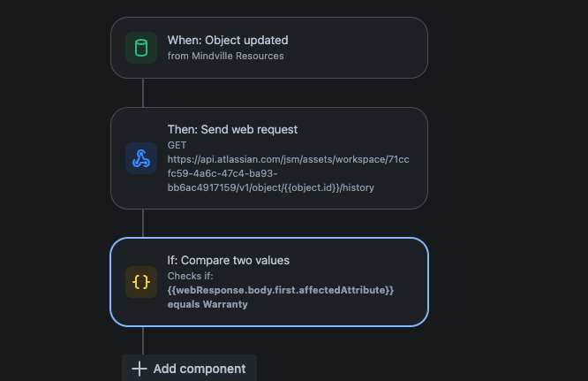Click the blue webhook icon
Viewport: 588px width, 381px height.
141,158
